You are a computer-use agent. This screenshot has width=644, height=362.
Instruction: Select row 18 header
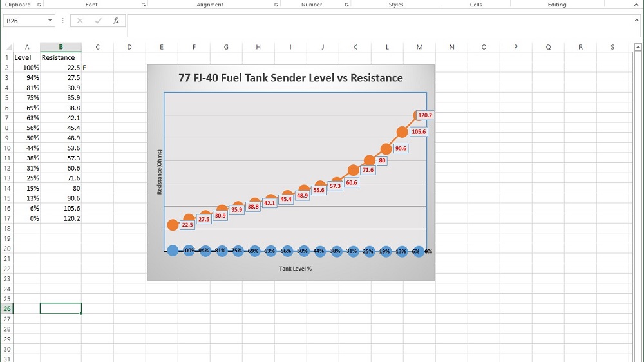click(x=6, y=229)
